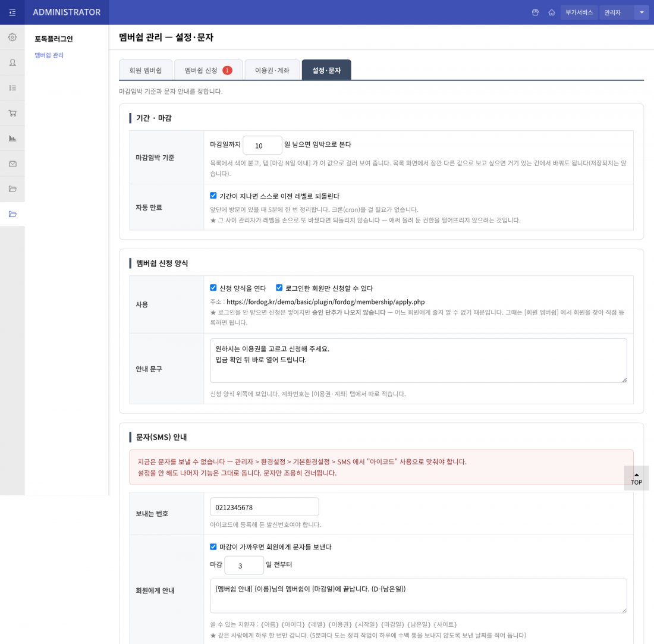
Task: Open the settings gear sidebar icon
Action: [x=12, y=37]
